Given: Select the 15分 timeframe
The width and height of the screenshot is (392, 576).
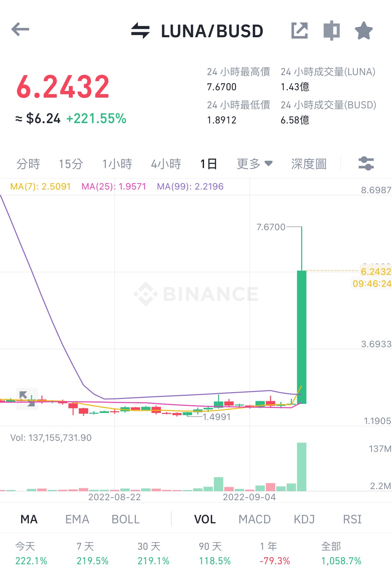Looking at the screenshot, I should click(71, 164).
